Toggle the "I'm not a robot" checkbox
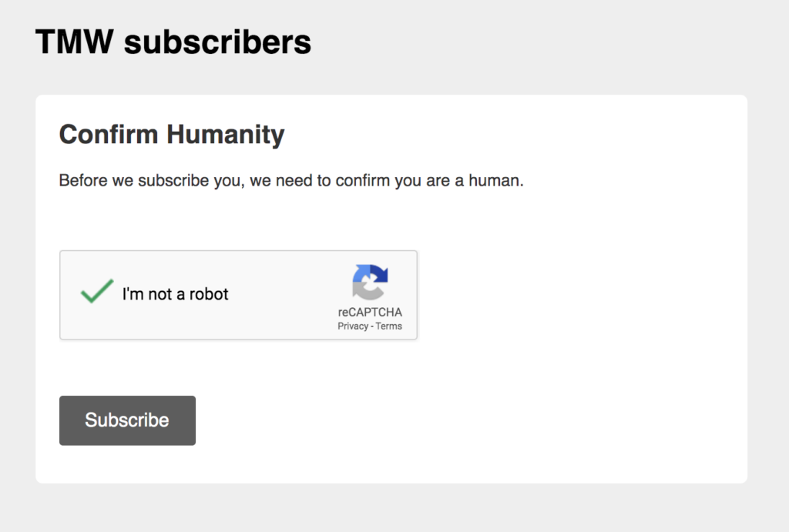The image size is (789, 532). pos(96,291)
